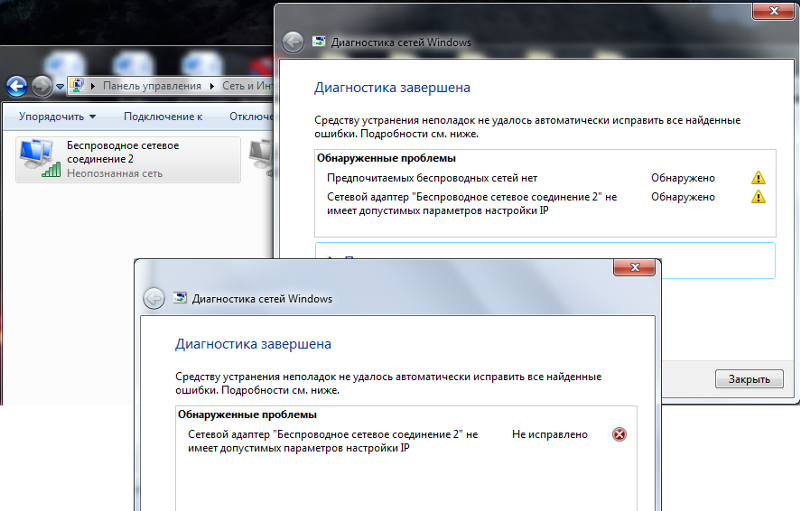Viewport: 800px width, 511px height.
Task: Click red error icon next to Не исправлено
Action: point(619,435)
